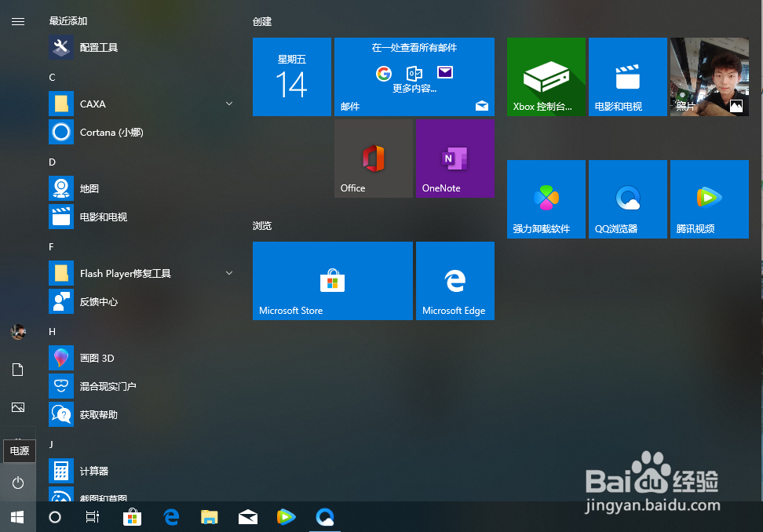Expand the hamburger menu at top-left
The width and height of the screenshot is (763, 532).
click(x=18, y=21)
